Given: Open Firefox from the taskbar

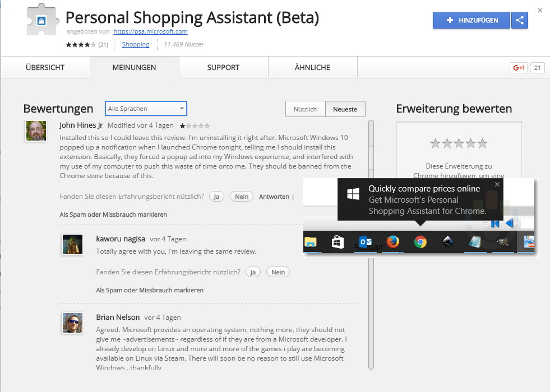Looking at the screenshot, I should click(x=393, y=242).
